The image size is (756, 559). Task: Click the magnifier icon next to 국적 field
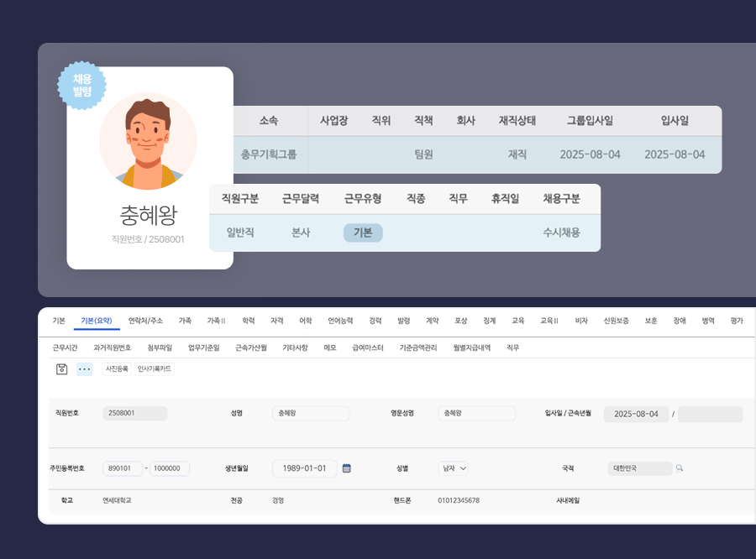coord(680,469)
